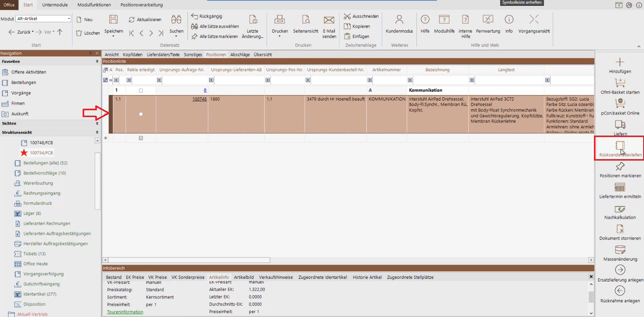Click the Dokument stornieren icon
The image size is (644, 317).
pyautogui.click(x=620, y=229)
